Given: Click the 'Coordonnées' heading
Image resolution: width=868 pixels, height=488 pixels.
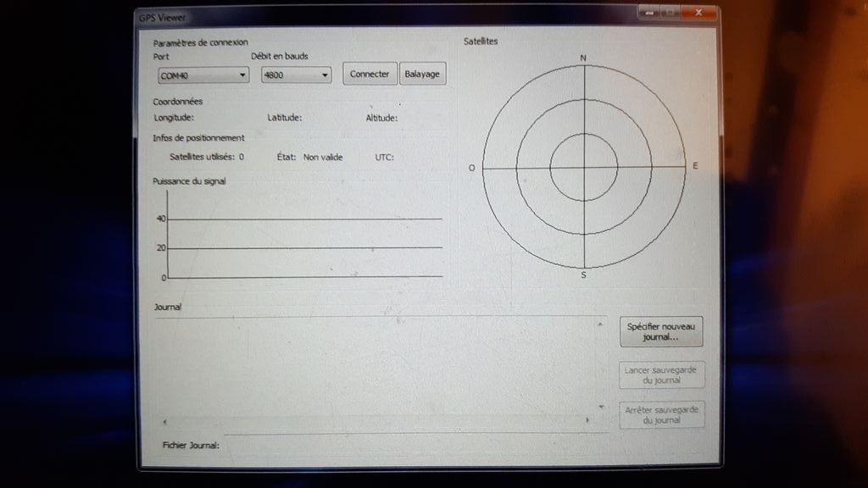Looking at the screenshot, I should [178, 102].
